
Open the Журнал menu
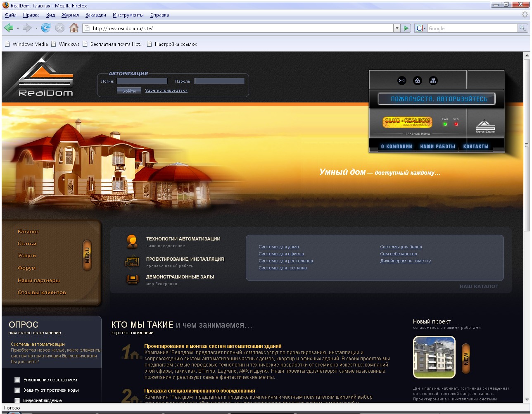[x=70, y=15]
